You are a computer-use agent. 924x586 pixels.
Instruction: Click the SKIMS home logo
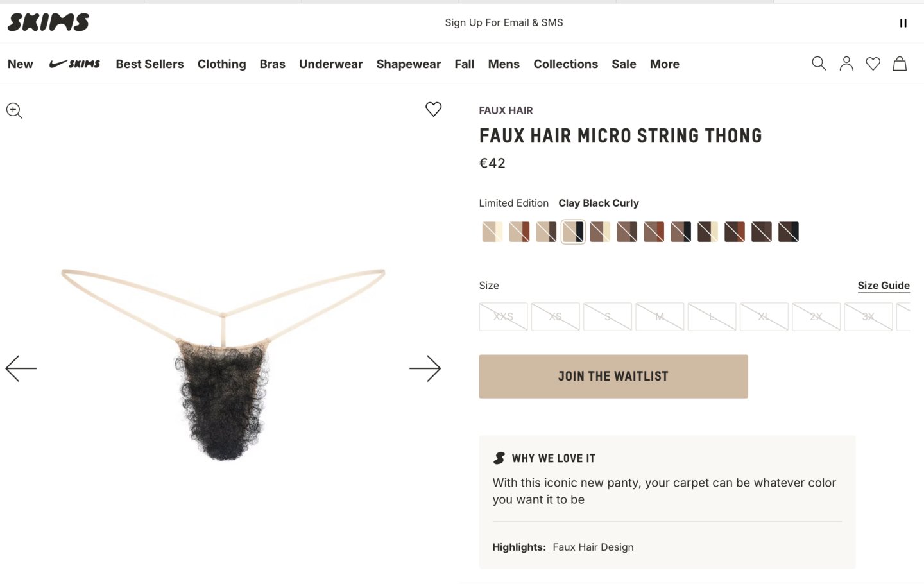[48, 22]
